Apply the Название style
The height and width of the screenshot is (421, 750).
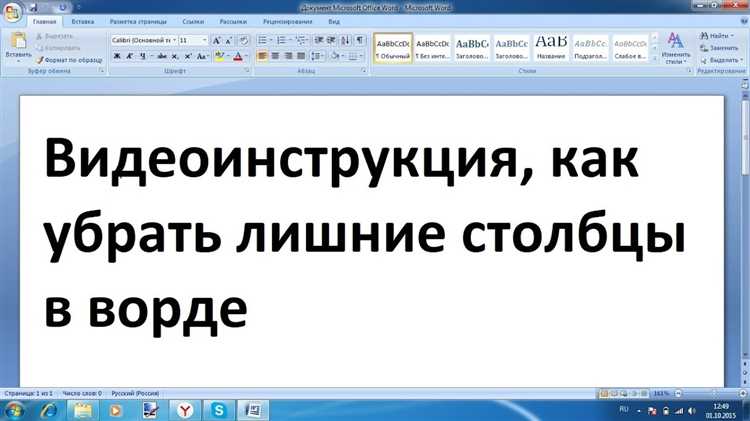pos(551,48)
